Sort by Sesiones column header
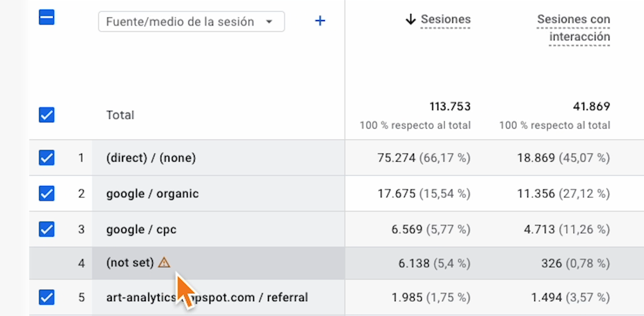Viewport: 644px width, 316px height. coord(445,20)
